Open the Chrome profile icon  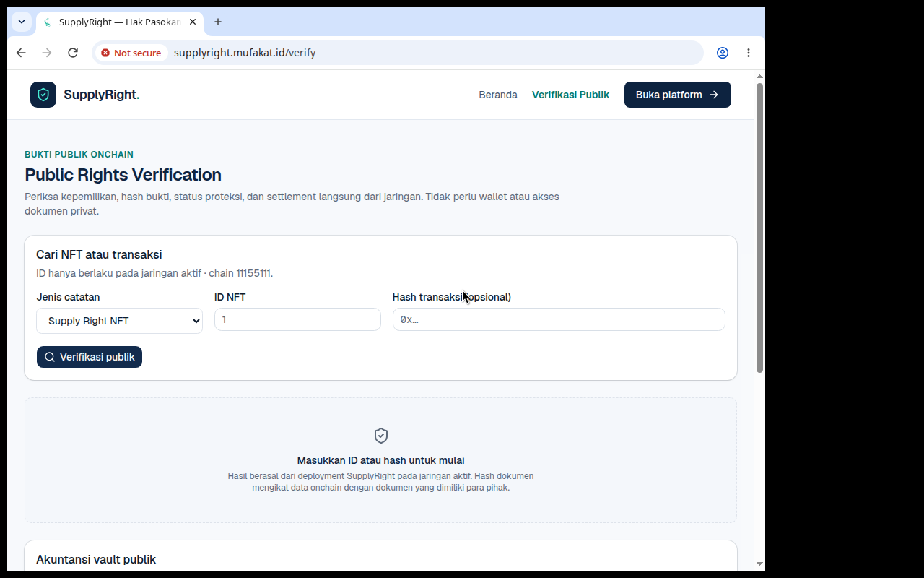[723, 53]
